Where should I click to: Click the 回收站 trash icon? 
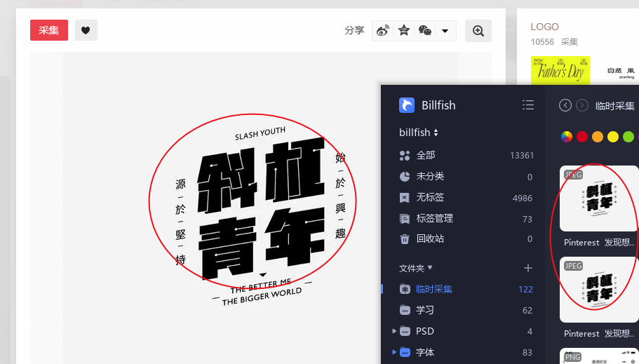pyautogui.click(x=404, y=239)
